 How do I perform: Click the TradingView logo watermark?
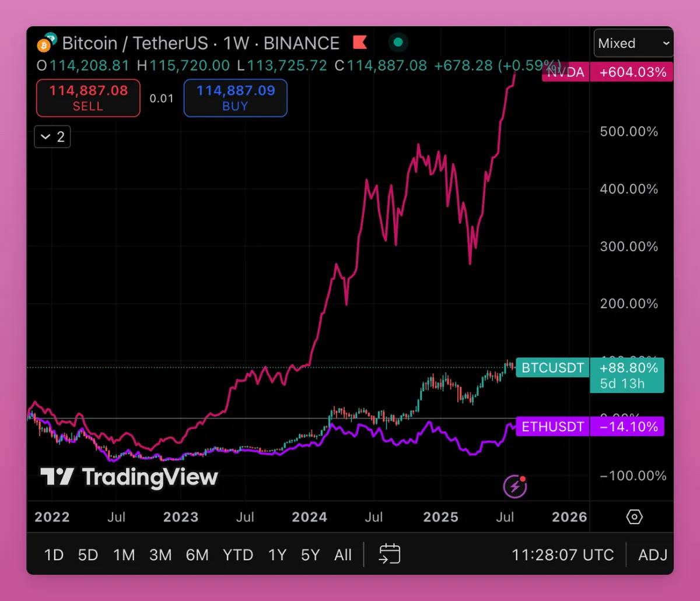(x=129, y=477)
